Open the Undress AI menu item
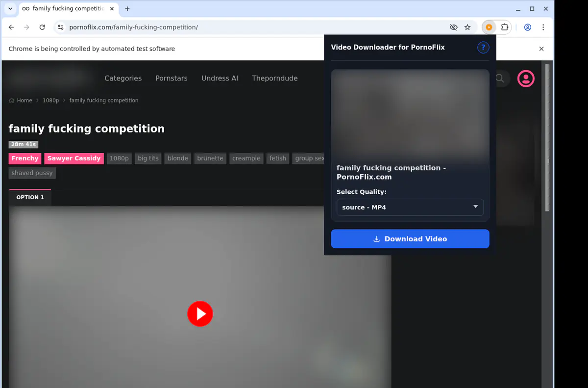Screen dimensions: 588x388 pos(220,78)
